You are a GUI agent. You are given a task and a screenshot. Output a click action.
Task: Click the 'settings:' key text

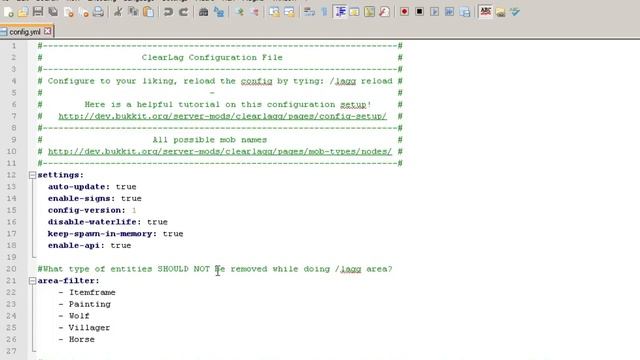(x=60, y=175)
